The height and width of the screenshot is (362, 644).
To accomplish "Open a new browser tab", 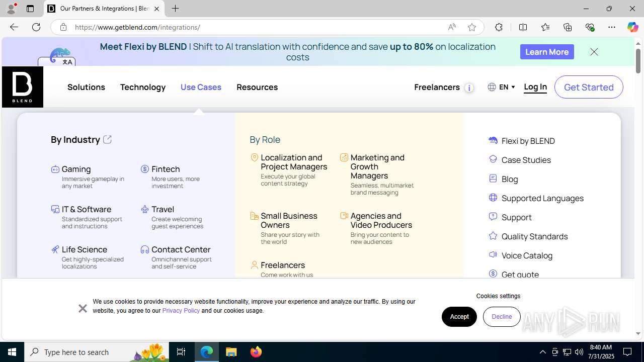I will (175, 9).
